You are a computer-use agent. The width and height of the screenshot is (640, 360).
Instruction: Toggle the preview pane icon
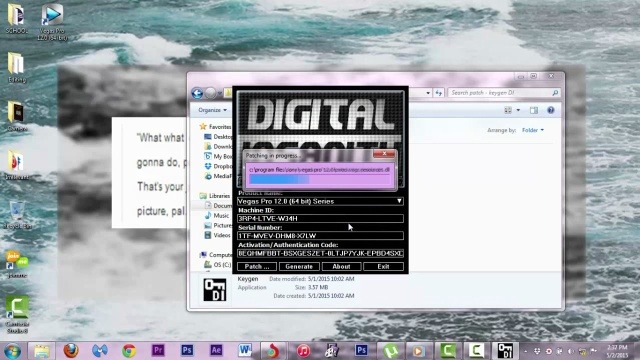click(534, 110)
